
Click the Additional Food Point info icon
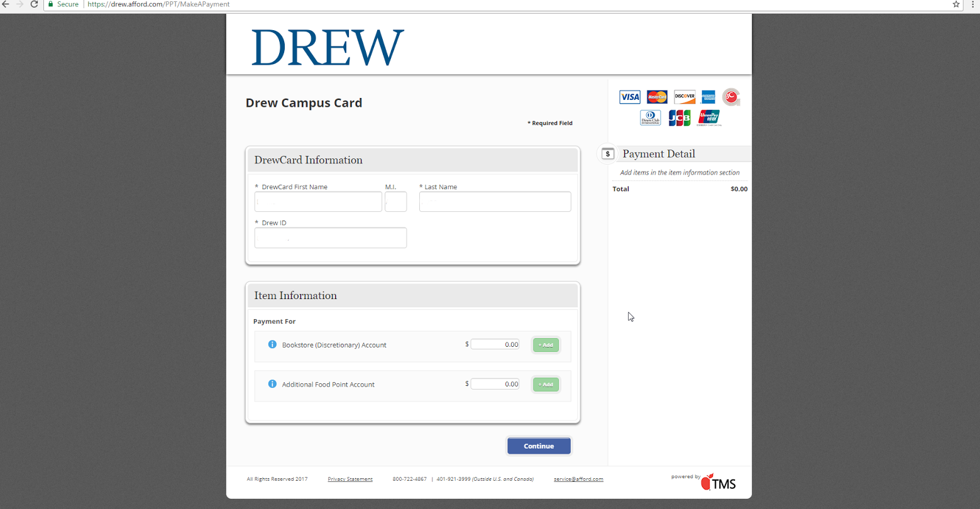pos(272,384)
